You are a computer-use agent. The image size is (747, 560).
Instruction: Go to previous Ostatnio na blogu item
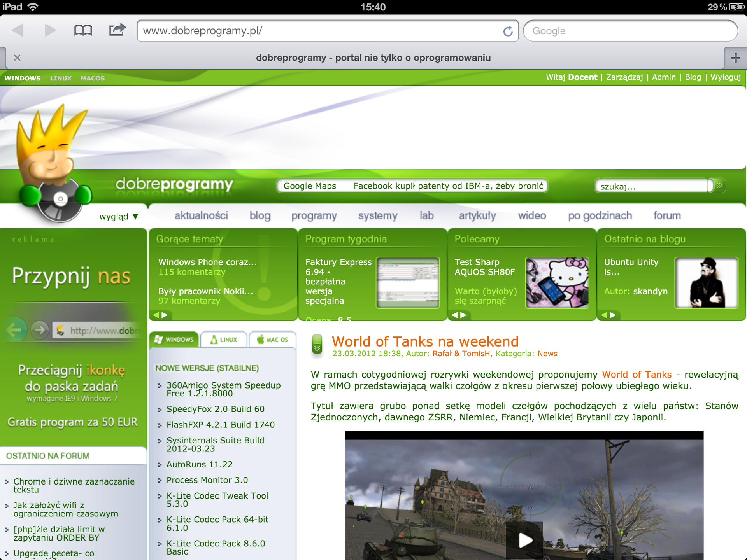[x=604, y=315]
